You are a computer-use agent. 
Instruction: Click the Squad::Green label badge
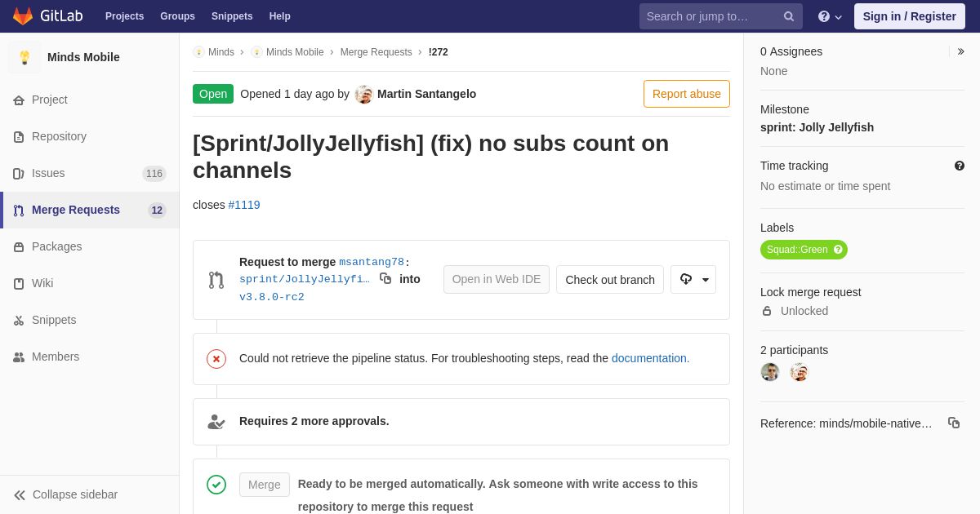(x=797, y=250)
